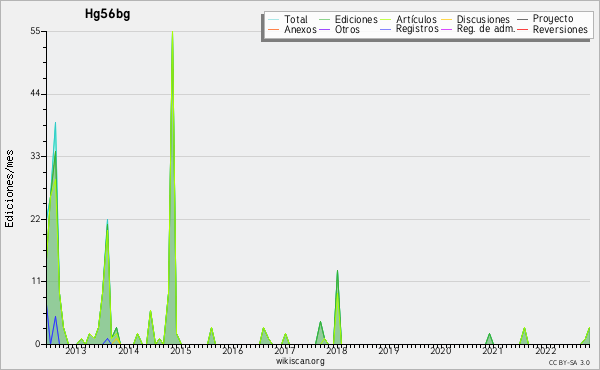Click the chart title Hg56bg
600x370 pixels.
pyautogui.click(x=108, y=14)
